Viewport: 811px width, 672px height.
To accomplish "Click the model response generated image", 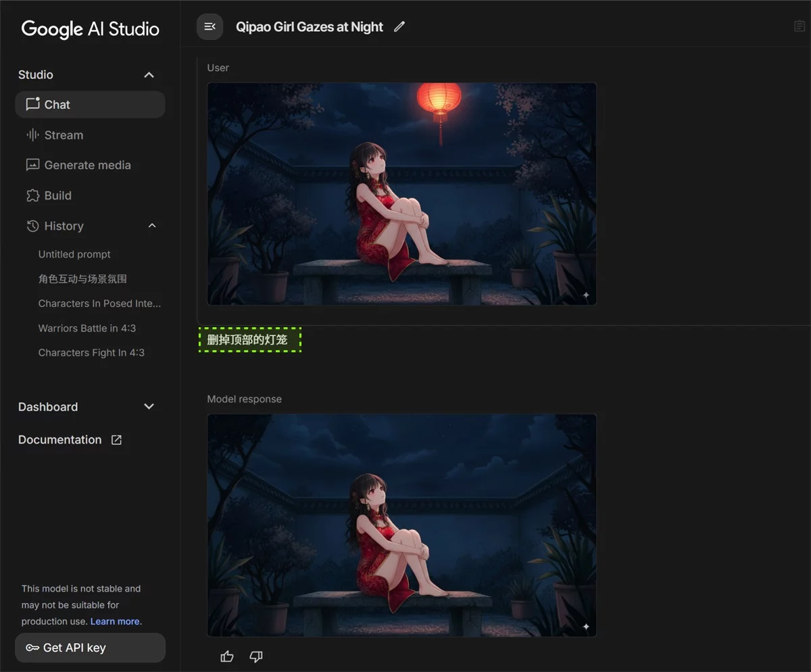I will pos(401,525).
